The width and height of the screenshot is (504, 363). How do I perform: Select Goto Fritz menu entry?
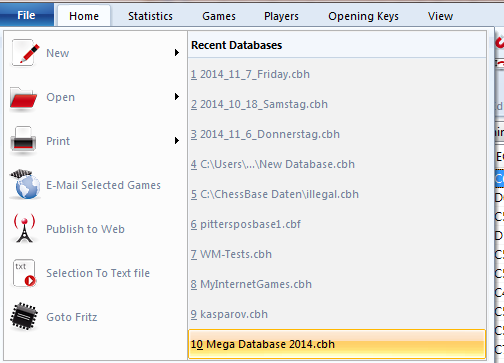72,317
